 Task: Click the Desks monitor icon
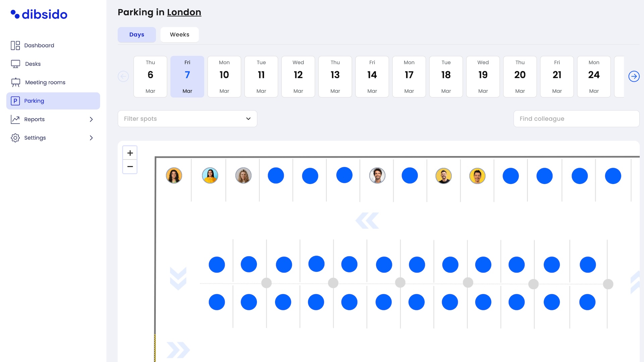click(15, 64)
